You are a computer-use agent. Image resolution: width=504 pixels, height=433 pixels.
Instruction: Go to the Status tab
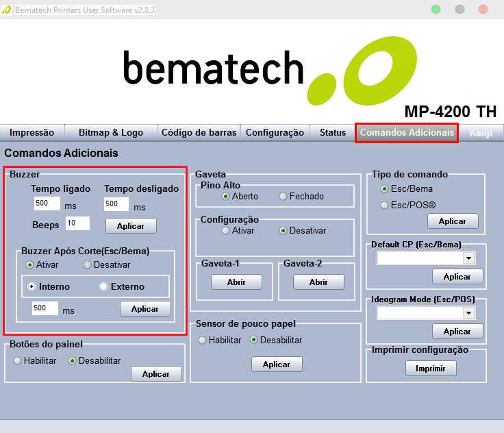pos(332,133)
